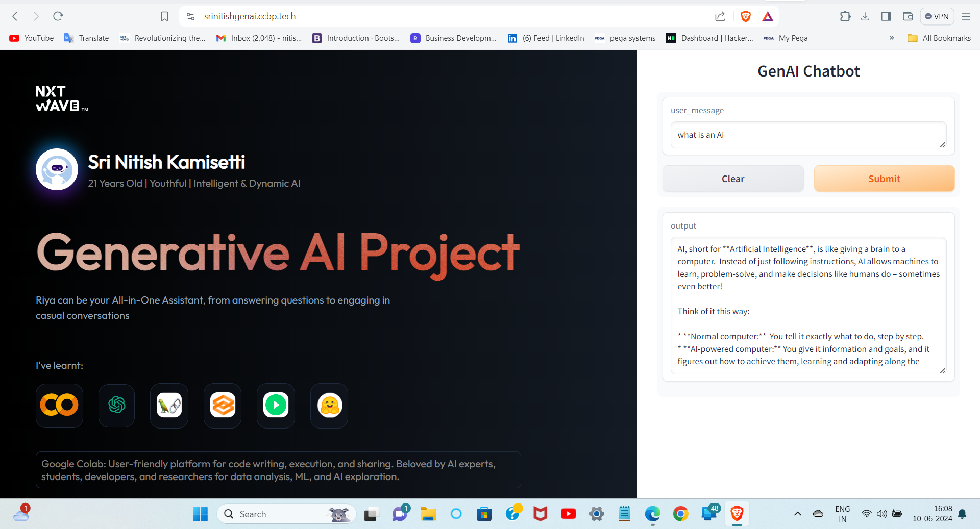980x529 pixels.
Task: Click the output box resize handle
Action: (943, 371)
